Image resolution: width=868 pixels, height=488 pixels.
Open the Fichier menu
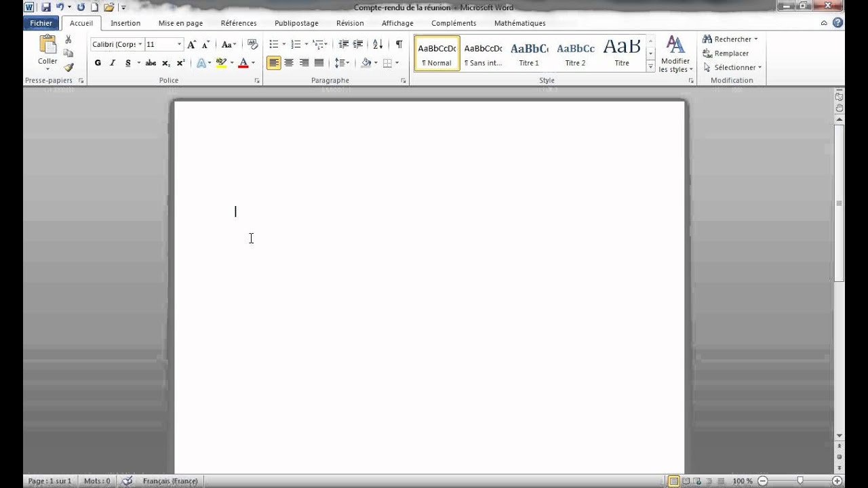(x=41, y=23)
